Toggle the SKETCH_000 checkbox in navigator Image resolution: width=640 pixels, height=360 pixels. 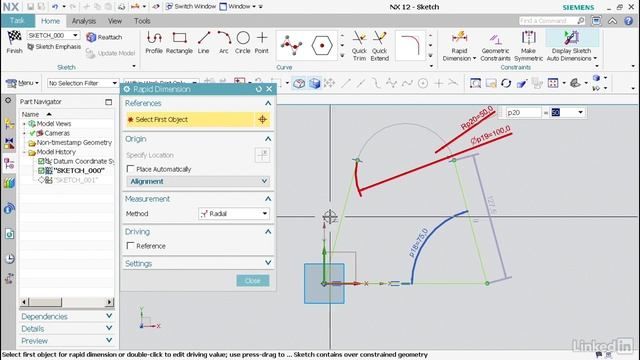[x=41, y=171]
